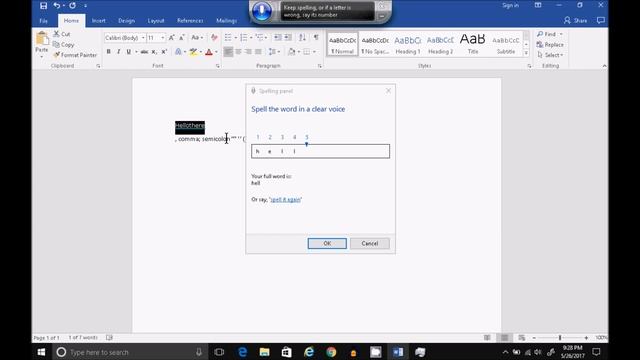
Task: Open File Explorer from the taskbar
Action: 264,352
